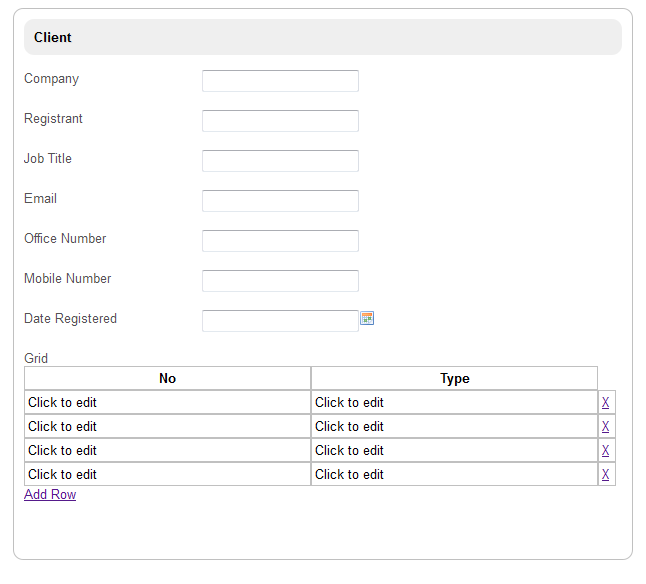
Task: Click the Add Row link
Action: 50,495
